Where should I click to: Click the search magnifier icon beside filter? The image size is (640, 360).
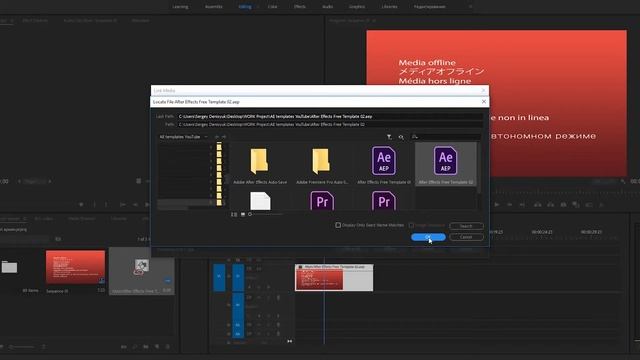click(x=401, y=137)
